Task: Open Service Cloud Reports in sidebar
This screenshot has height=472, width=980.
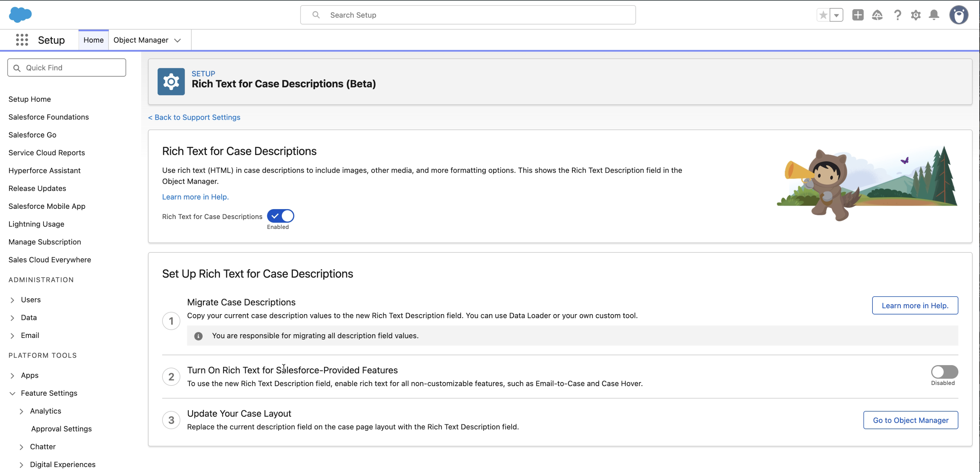Action: 47,153
